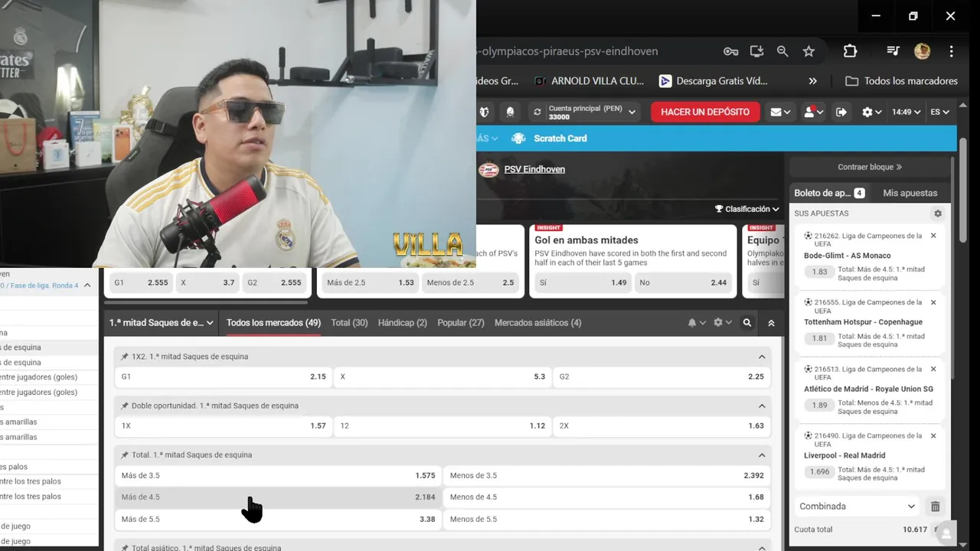Change language via ES dropdown
Viewport: 980px width, 551px height.
[939, 112]
